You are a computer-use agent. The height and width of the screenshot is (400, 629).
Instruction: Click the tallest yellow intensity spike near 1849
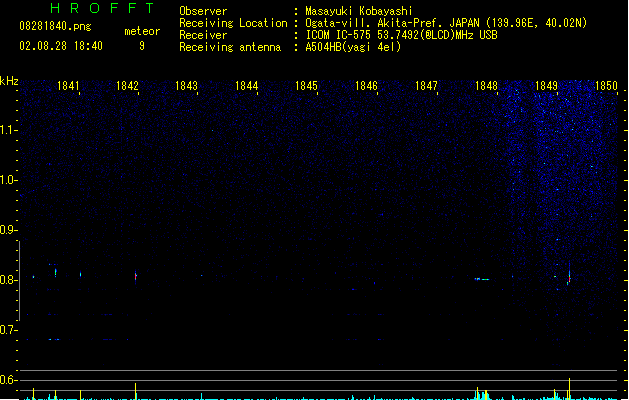(x=569, y=388)
